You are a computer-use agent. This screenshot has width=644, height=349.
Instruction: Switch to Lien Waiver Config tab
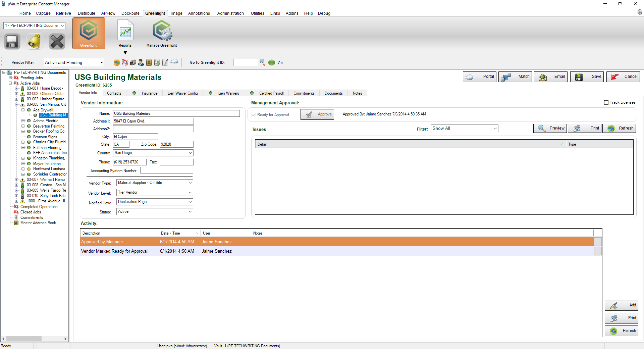pyautogui.click(x=182, y=93)
